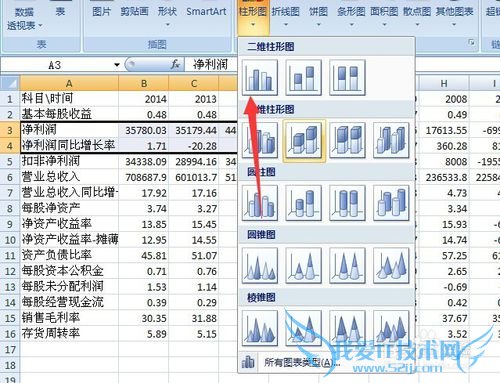Viewport: 500px width, 383px height.
Task: Click cell 营业总收入 in row 6
Action: pyautogui.click(x=69, y=177)
